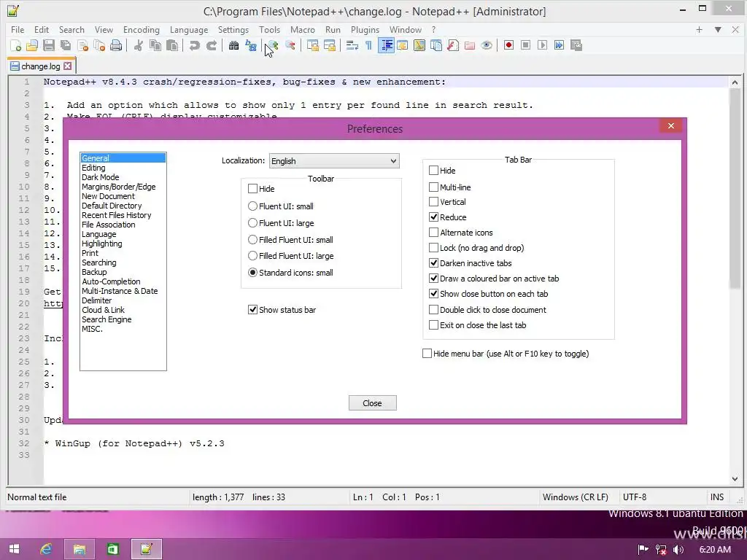The image size is (747, 560).
Task: Select Fluent UI: small radio button
Action: coord(252,206)
